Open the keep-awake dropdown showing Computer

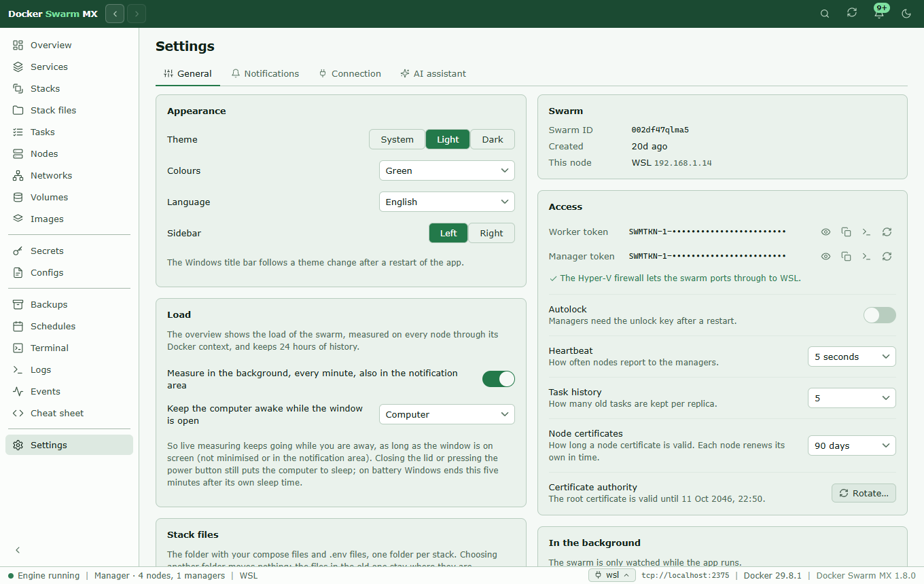(447, 414)
